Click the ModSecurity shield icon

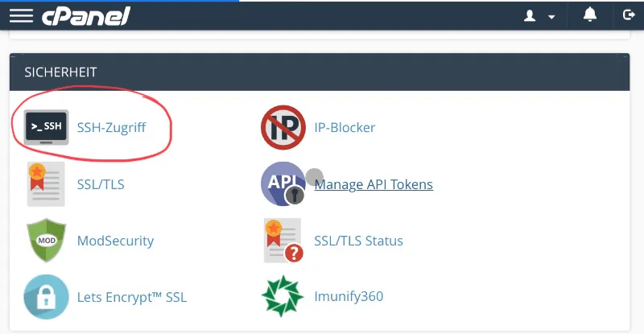pos(47,241)
